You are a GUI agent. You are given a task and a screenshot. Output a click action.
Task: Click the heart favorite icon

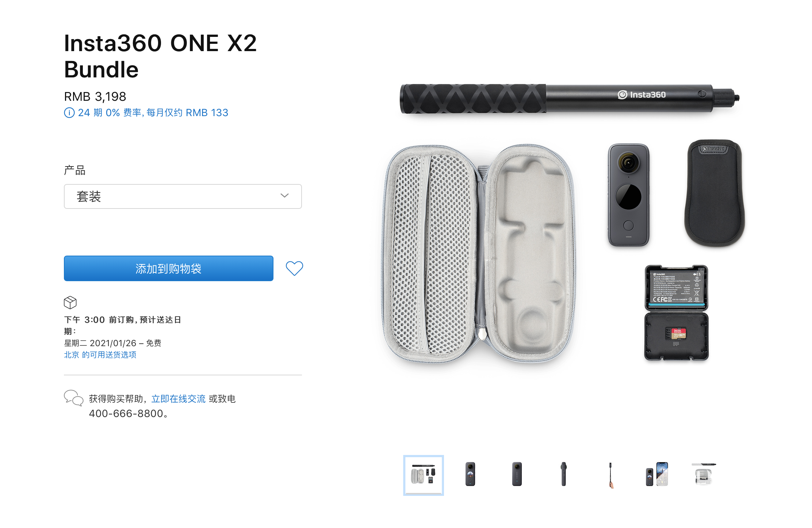coord(294,268)
